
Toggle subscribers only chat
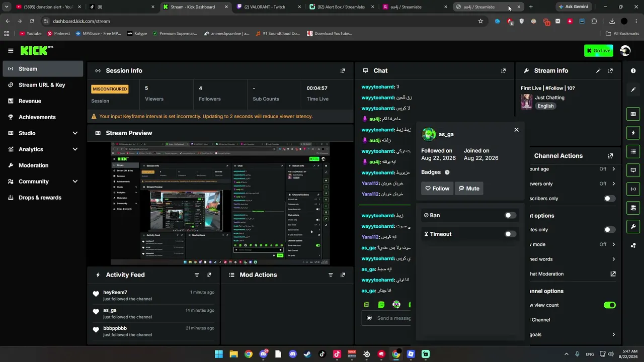[609, 199]
